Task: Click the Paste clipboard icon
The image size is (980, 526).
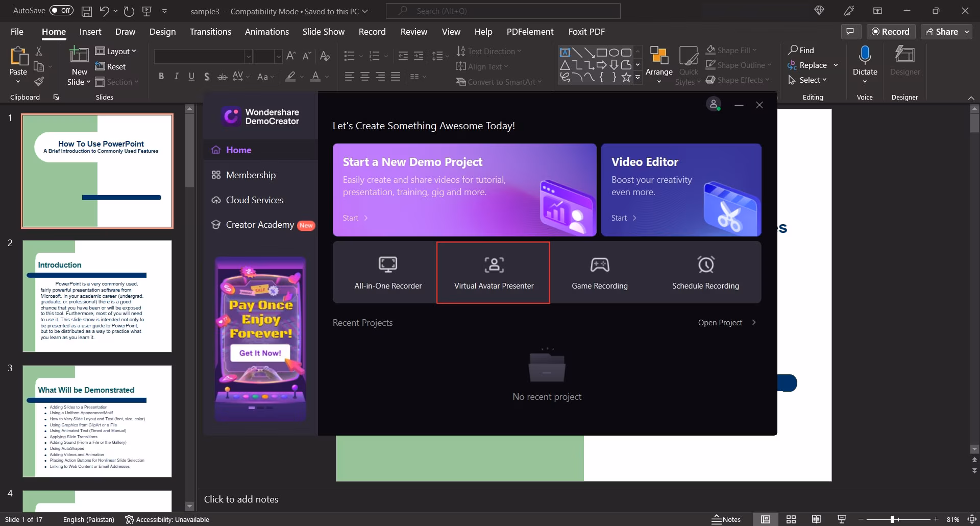Action: (x=18, y=57)
